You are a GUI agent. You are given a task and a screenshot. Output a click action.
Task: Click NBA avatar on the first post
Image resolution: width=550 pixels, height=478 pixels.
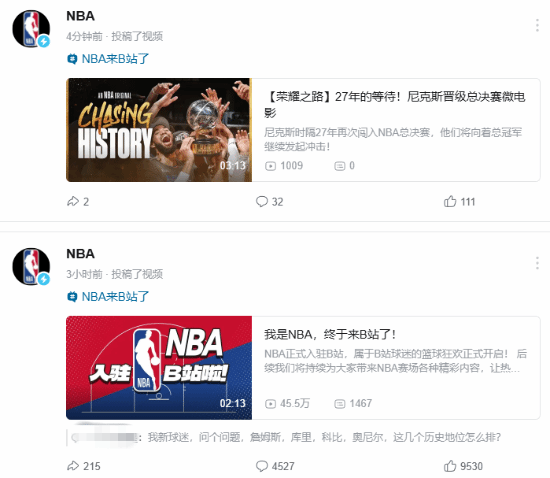(x=31, y=28)
